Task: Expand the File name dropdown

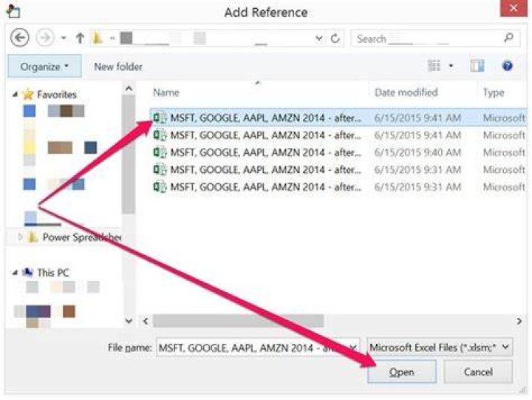Action: click(353, 348)
